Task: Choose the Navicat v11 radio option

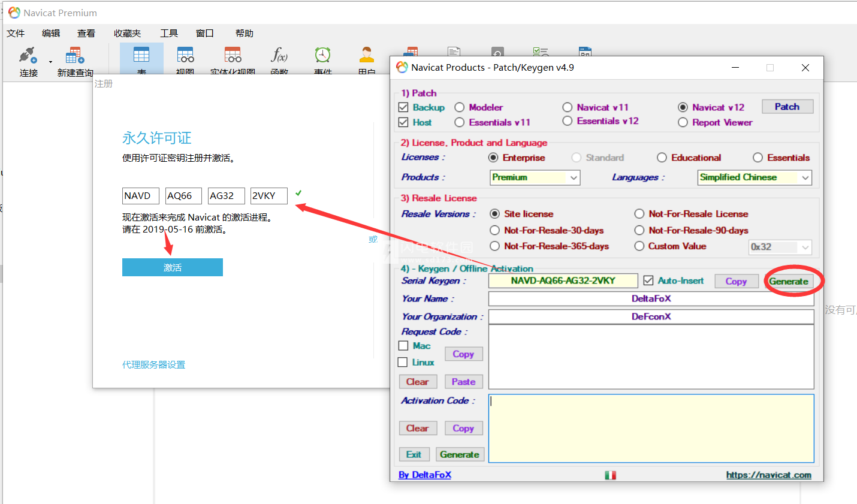Action: 568,107
